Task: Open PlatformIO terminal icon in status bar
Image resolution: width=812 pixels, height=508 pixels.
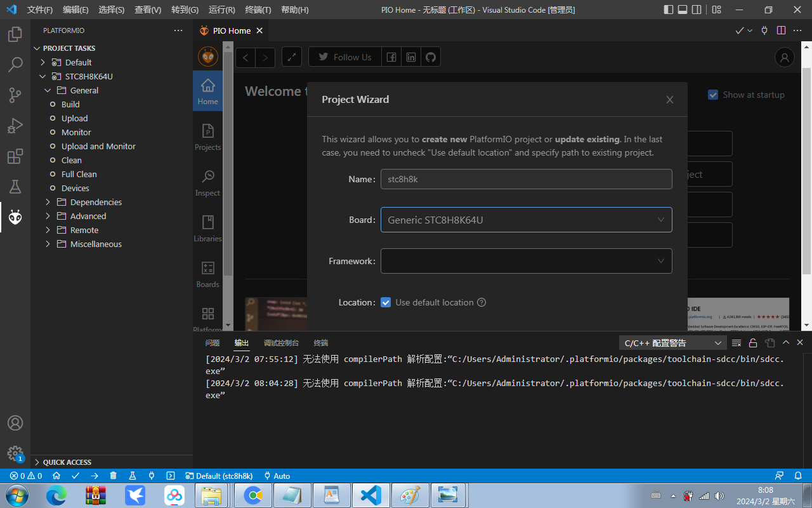Action: coord(171,476)
